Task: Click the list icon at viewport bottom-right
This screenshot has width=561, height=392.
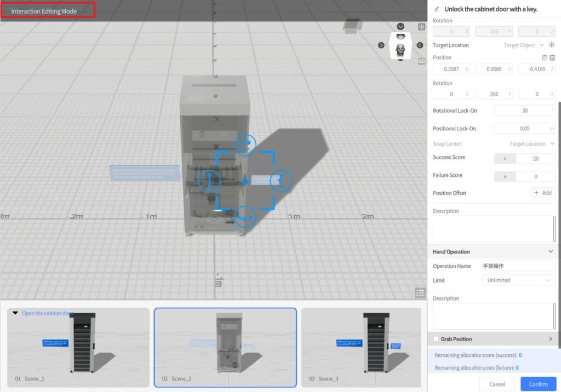Action: pyautogui.click(x=420, y=293)
